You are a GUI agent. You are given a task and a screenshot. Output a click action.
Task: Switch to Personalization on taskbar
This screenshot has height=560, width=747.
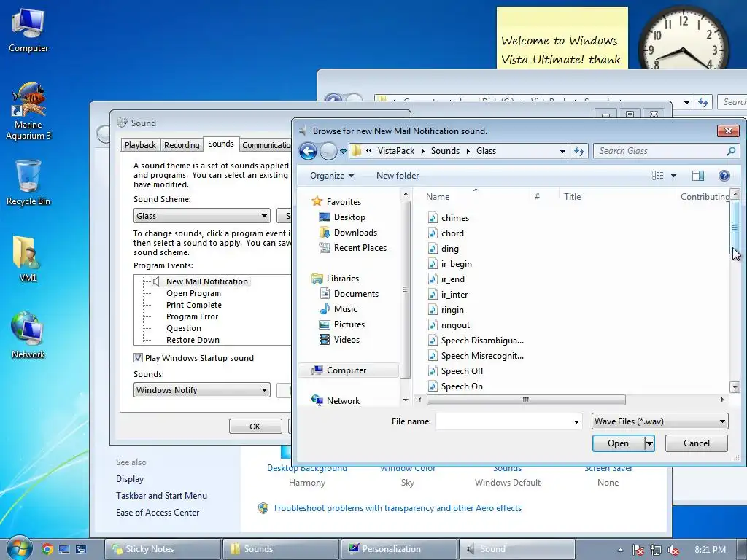coord(398,549)
